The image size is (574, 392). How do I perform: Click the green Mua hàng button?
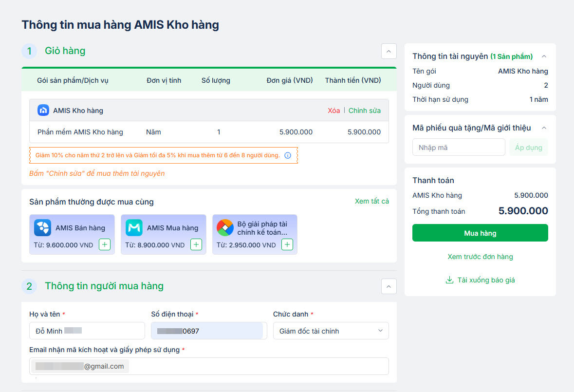tap(480, 233)
